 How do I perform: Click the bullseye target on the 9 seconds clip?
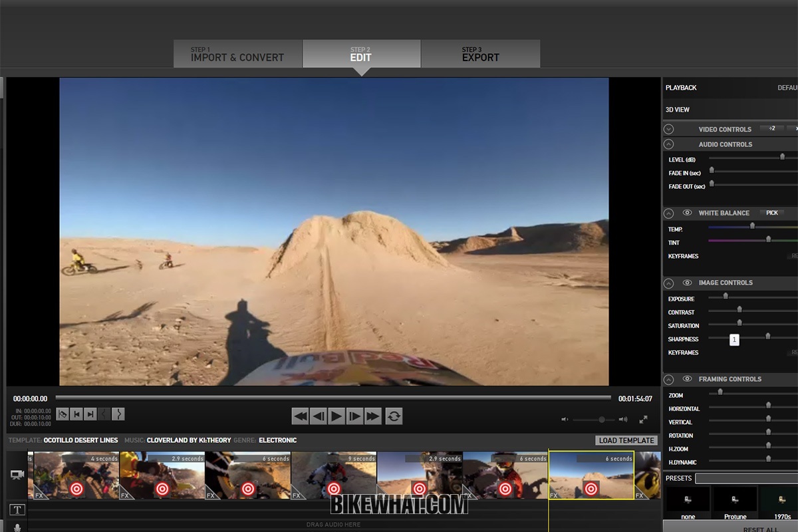pos(334,489)
